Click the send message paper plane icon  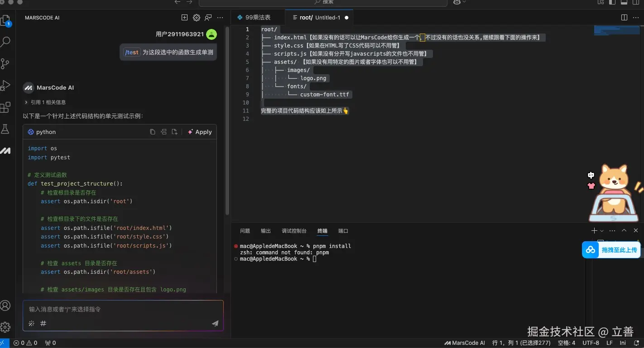(x=215, y=323)
